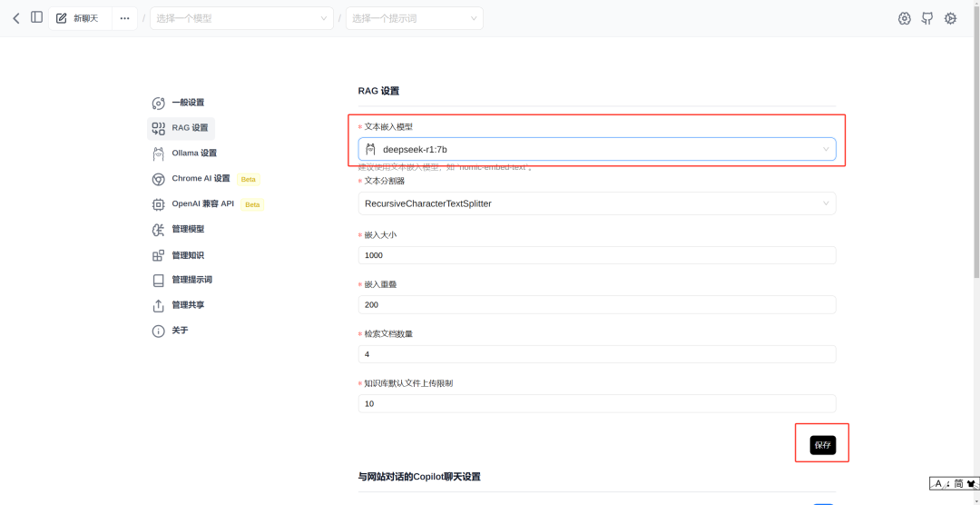The width and height of the screenshot is (980, 505).
Task: Open the 选择一个模型 dropdown
Action: [x=241, y=18]
